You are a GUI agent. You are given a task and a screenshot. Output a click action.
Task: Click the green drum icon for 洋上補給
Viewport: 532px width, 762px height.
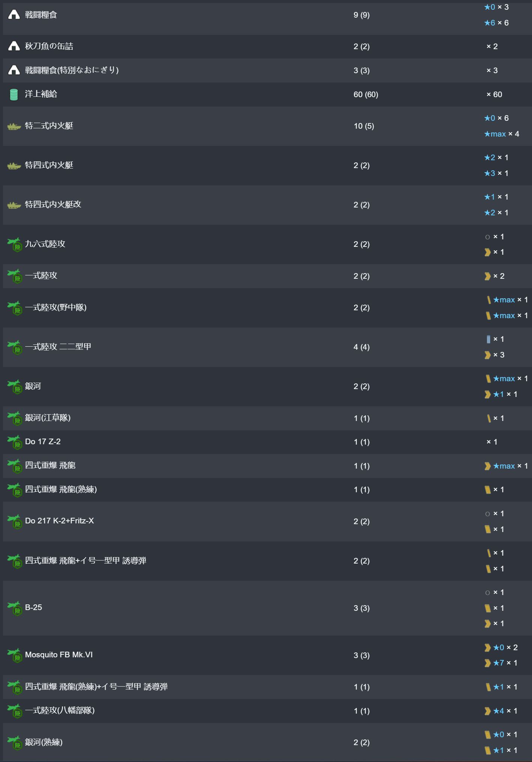[x=14, y=95]
